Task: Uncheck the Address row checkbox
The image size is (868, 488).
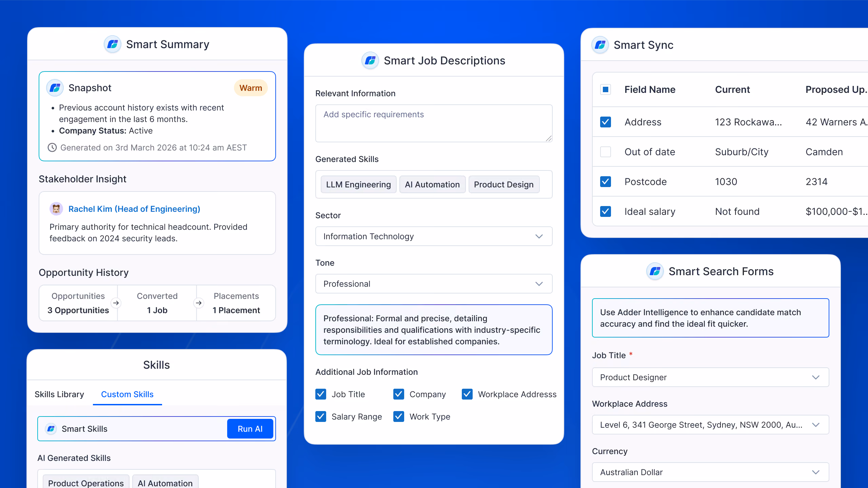Action: click(x=606, y=122)
